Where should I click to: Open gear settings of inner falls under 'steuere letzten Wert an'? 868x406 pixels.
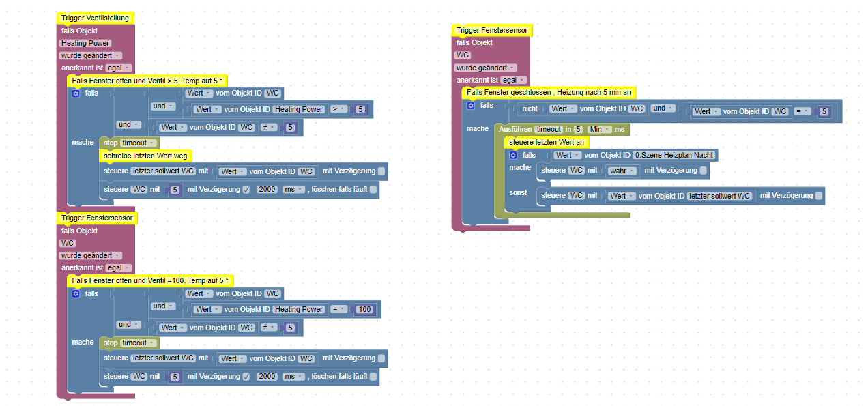[513, 155]
